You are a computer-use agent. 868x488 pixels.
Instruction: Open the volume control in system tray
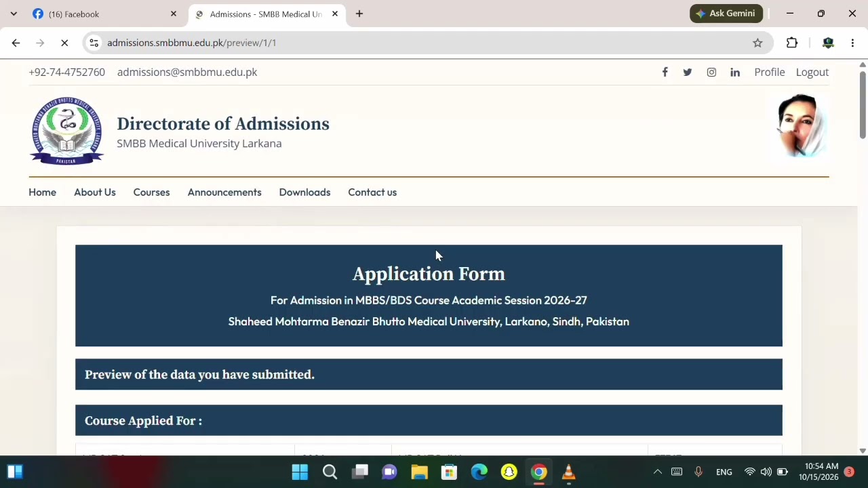click(x=766, y=472)
